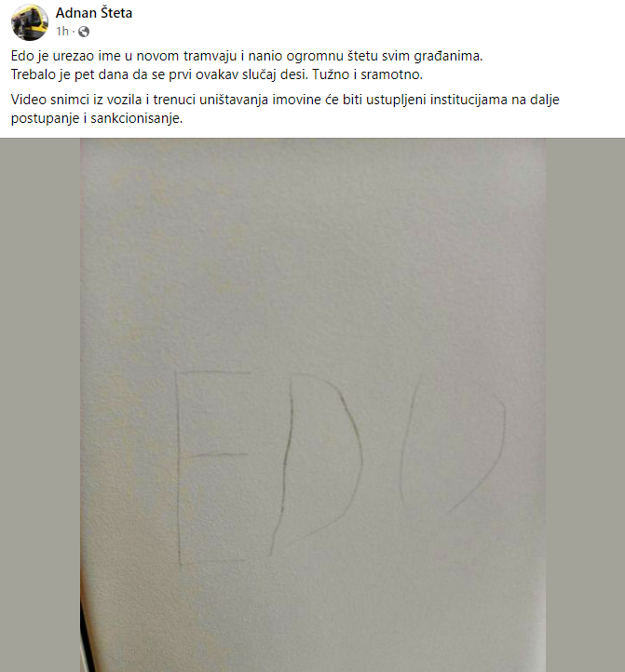The height and width of the screenshot is (672, 625).
Task: Open Adnan Šteta's profile picture
Action: [x=30, y=22]
